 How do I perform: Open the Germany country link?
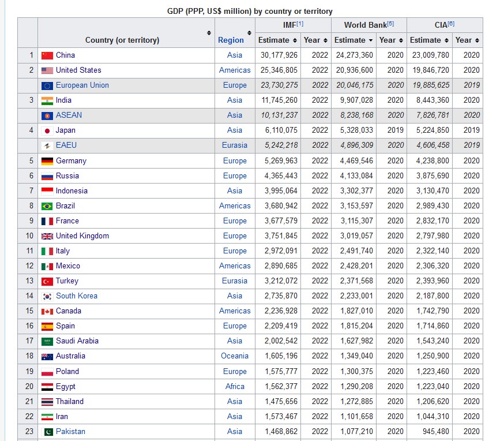(71, 160)
